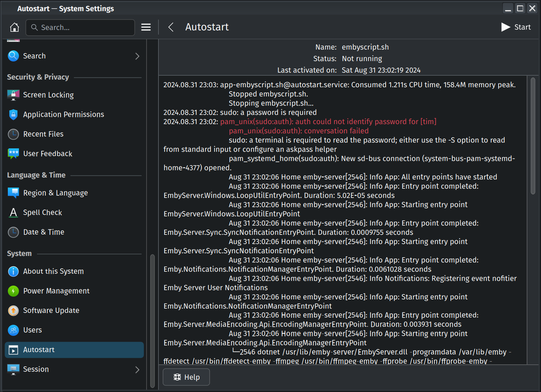Click the 'Stopping embyscript.sh...' log line
This screenshot has height=392, width=541.
[x=271, y=103]
